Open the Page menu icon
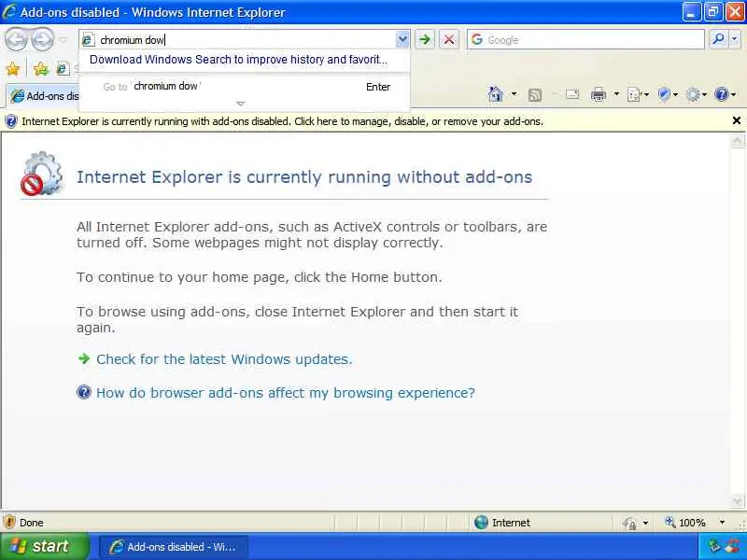 (639, 95)
